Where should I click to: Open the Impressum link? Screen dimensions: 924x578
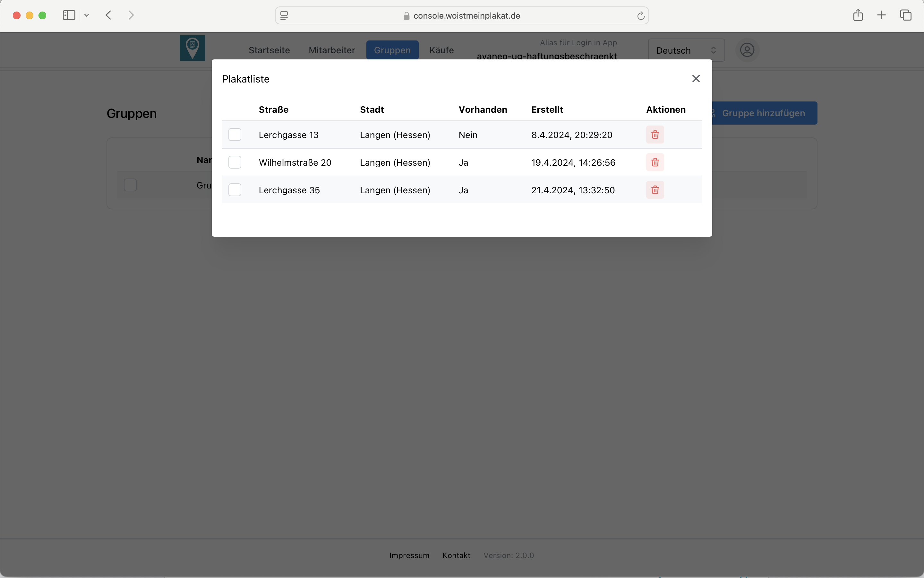coord(409,555)
